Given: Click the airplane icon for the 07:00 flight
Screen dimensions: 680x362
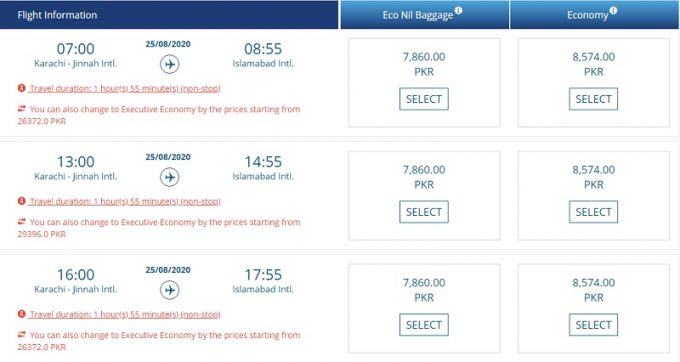Looking at the screenshot, I should point(170,64).
